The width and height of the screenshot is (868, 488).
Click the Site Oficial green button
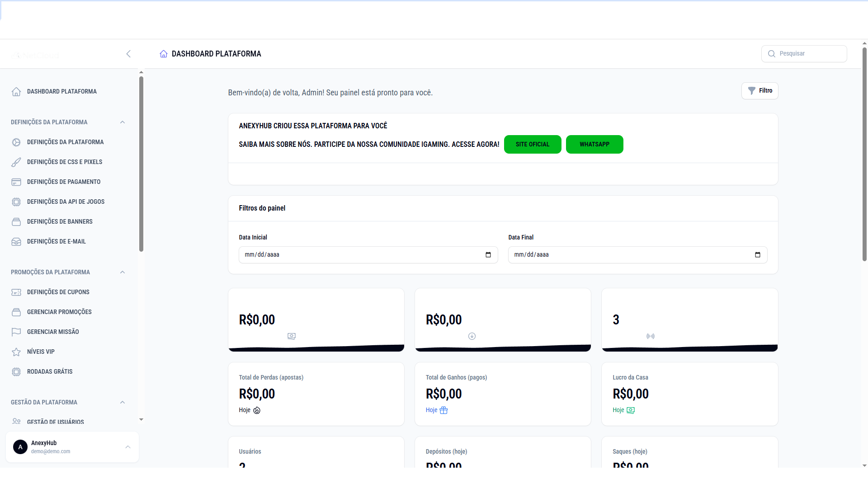pyautogui.click(x=533, y=145)
